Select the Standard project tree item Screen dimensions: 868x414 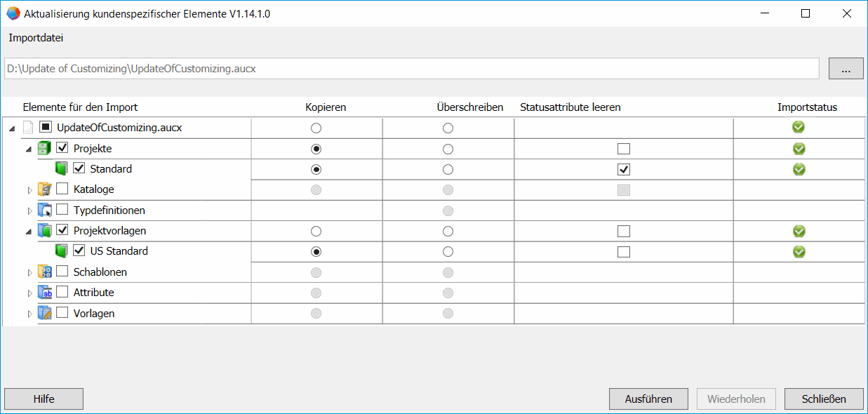(x=111, y=169)
